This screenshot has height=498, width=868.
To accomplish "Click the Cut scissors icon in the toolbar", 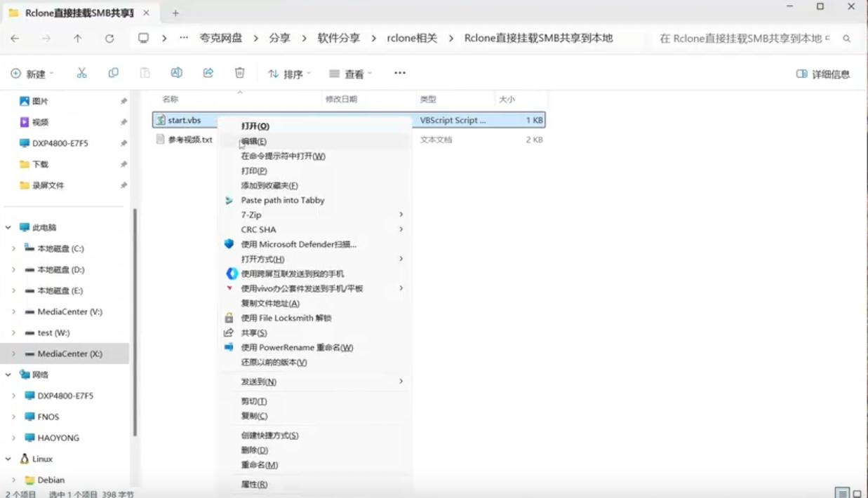I will (81, 72).
